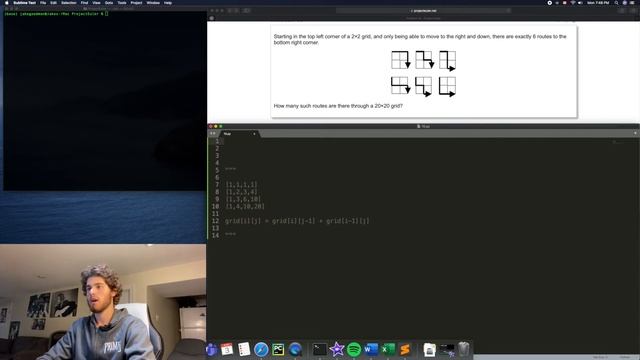Click the last route diagram in bottom row
The height and width of the screenshot is (360, 640).
(447, 87)
